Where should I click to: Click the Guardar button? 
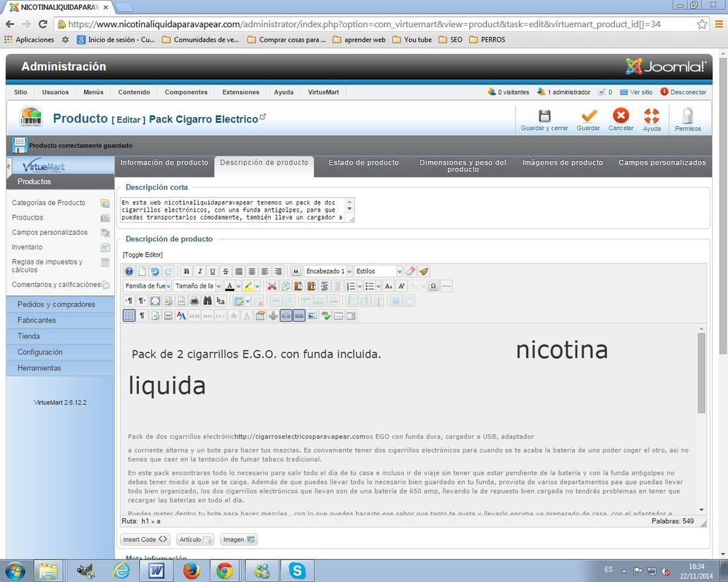[588, 120]
